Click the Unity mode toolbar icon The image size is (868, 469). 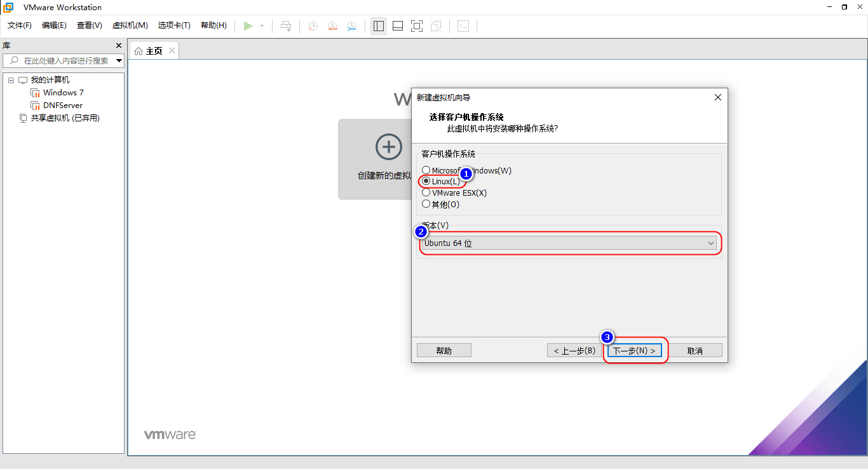(x=436, y=26)
